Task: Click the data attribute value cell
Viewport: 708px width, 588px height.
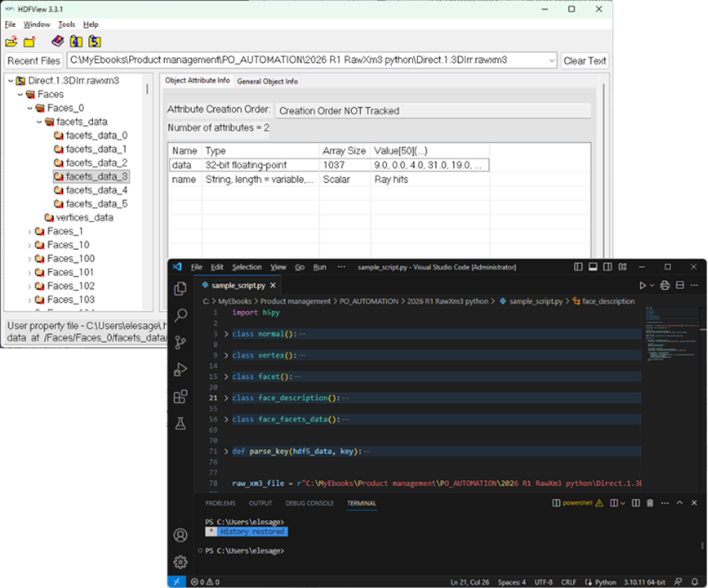Action: pyautogui.click(x=430, y=166)
